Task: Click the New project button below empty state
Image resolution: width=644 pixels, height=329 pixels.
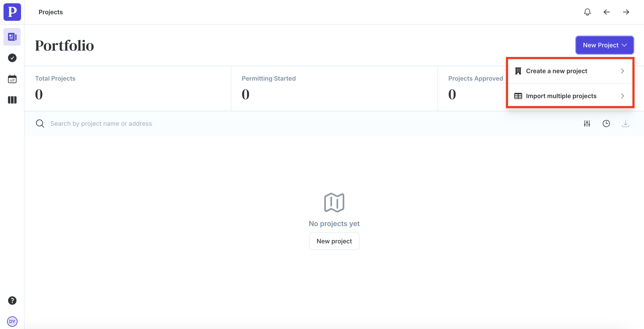Action: (334, 241)
